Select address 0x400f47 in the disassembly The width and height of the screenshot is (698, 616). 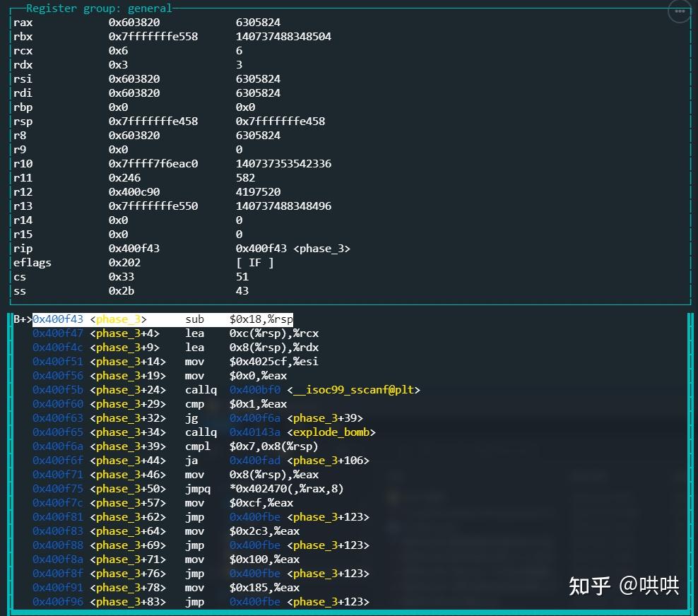point(58,333)
